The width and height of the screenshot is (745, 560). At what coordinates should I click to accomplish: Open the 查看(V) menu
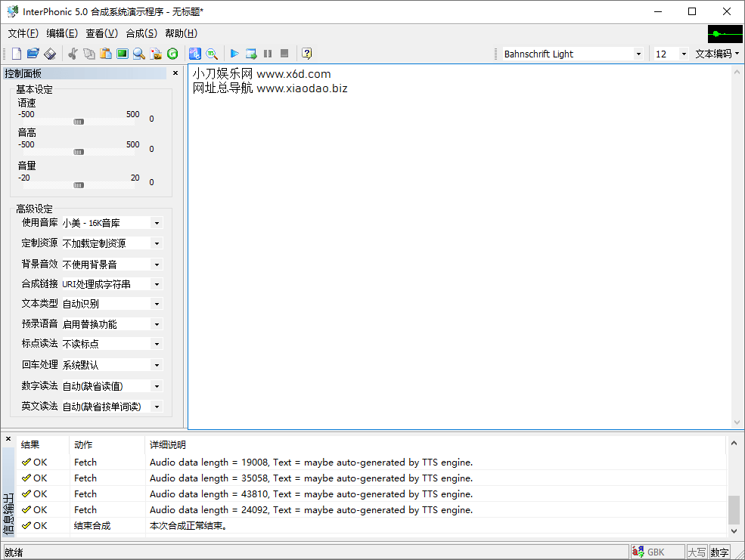coord(101,33)
